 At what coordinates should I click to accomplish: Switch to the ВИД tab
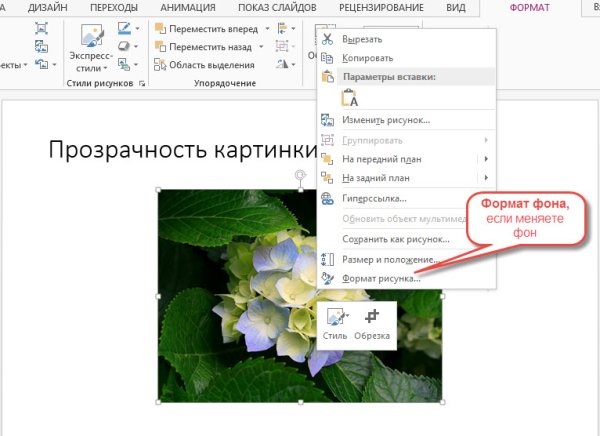pyautogui.click(x=456, y=8)
